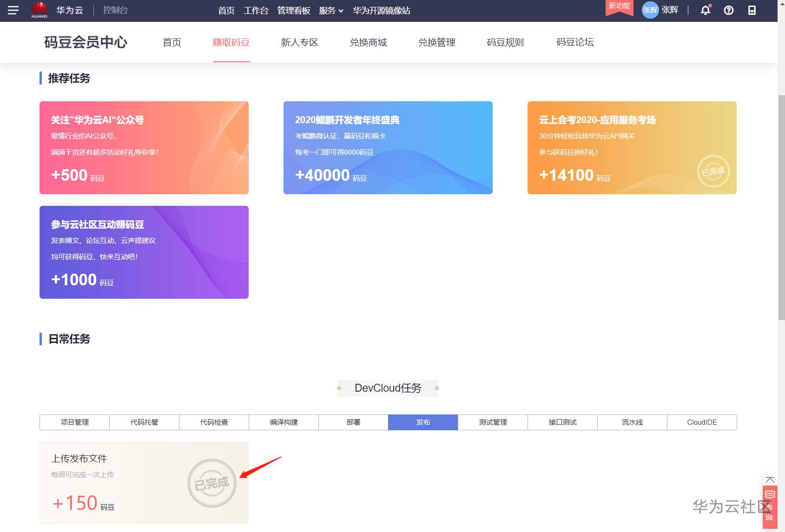Viewport: 785px width, 532px height.
Task: Open 上传发布文件 daily task card
Action: (x=144, y=483)
